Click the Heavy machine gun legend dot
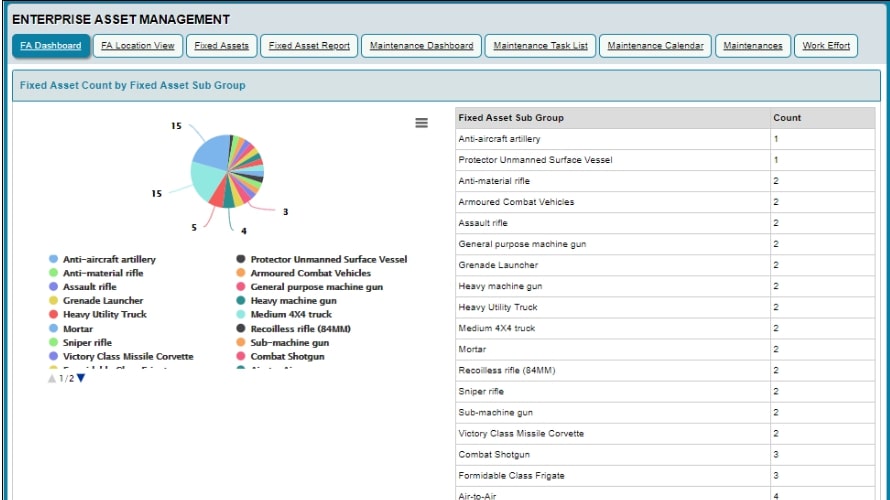Image resolution: width=890 pixels, height=500 pixels. 241,301
